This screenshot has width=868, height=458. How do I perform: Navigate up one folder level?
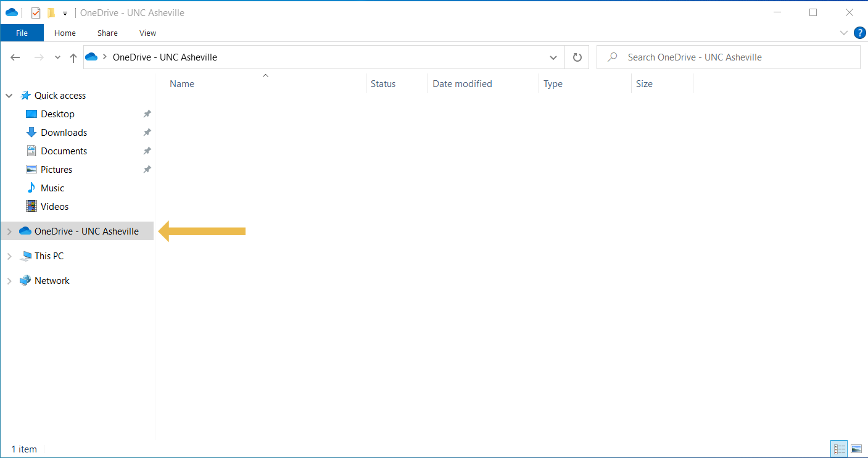[x=73, y=57]
